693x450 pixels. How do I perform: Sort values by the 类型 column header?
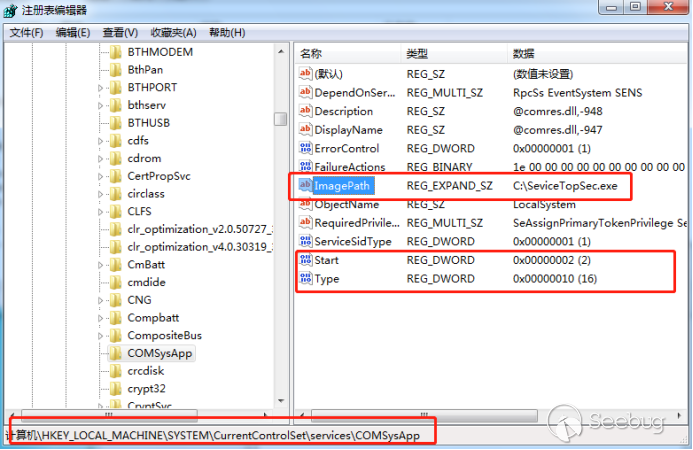(x=454, y=54)
